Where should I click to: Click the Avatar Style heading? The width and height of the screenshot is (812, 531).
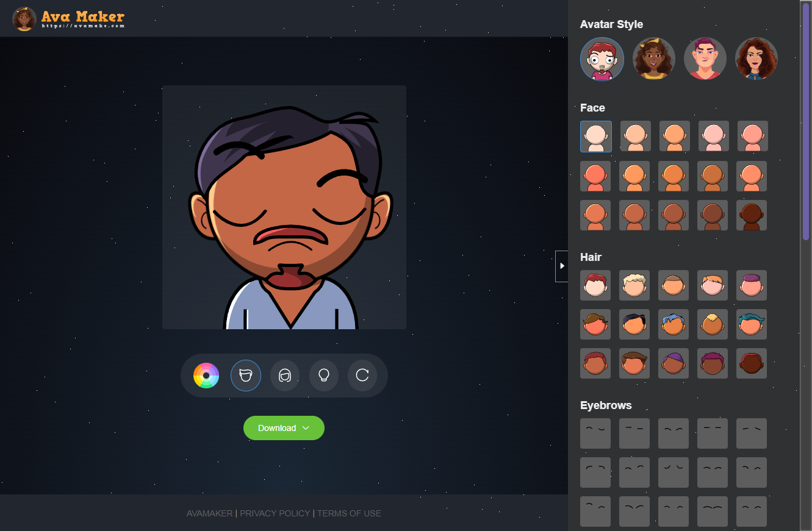[x=611, y=24]
